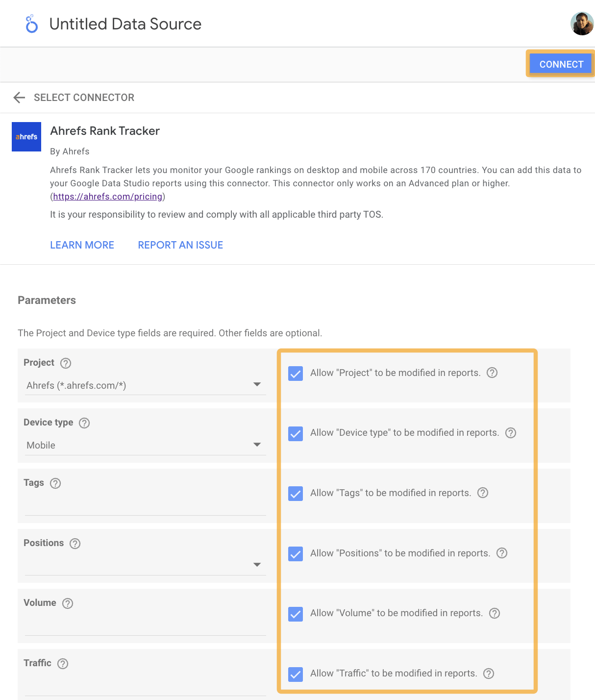Uncheck Allow "Project" to be modified
The height and width of the screenshot is (700, 595).
(x=295, y=374)
